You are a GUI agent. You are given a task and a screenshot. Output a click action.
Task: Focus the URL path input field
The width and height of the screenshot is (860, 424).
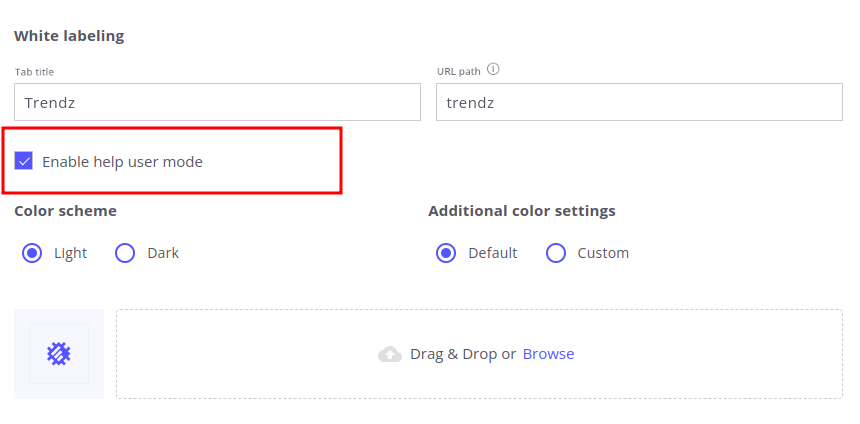point(639,102)
